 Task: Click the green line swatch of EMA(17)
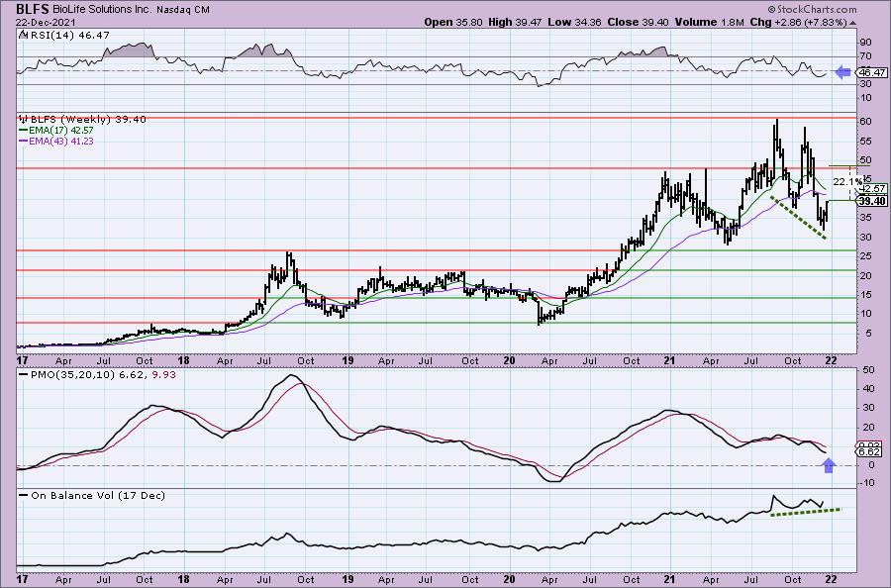tap(23, 130)
